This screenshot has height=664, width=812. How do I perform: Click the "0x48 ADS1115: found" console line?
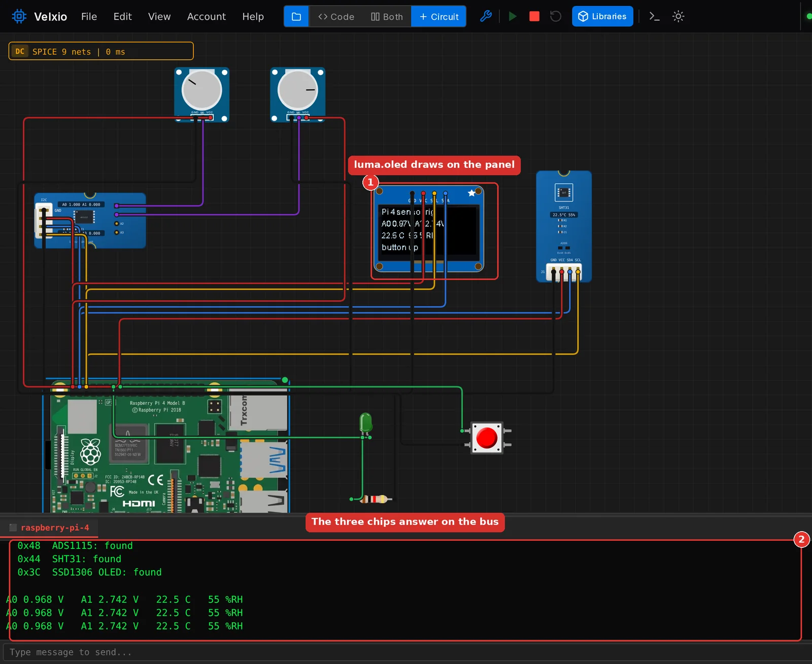tap(75, 546)
